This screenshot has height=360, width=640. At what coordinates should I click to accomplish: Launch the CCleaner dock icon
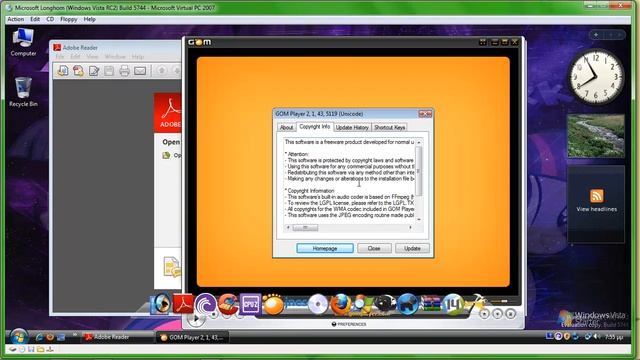pyautogui.click(x=228, y=304)
